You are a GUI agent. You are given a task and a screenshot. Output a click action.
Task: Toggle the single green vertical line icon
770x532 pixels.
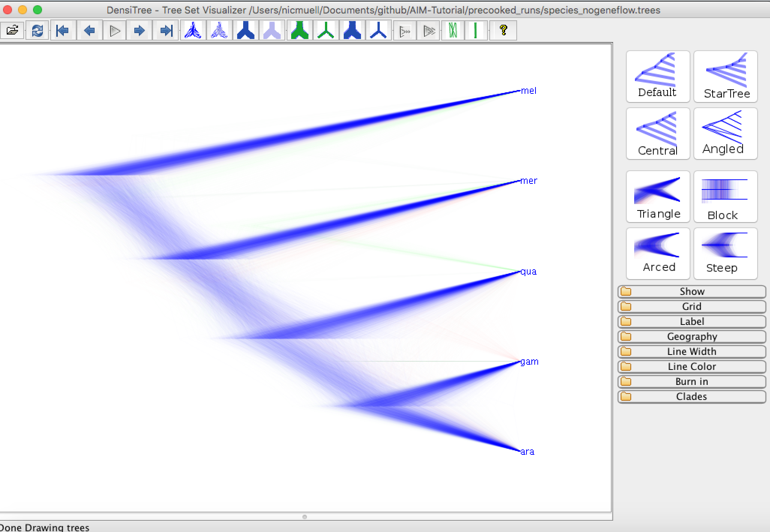coord(475,30)
